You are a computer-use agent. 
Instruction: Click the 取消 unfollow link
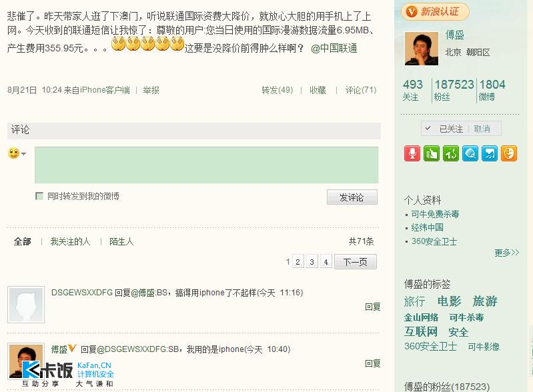pos(482,129)
